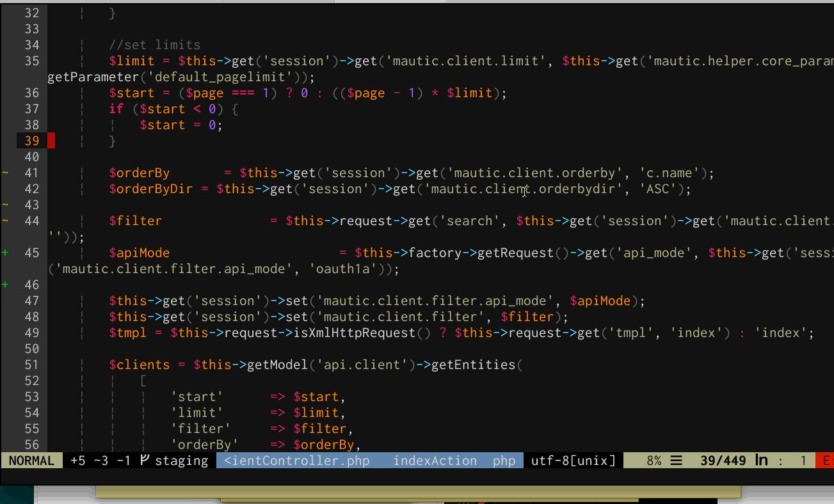
Task: Open the utf-8[unix] encoding selector
Action: click(x=572, y=460)
